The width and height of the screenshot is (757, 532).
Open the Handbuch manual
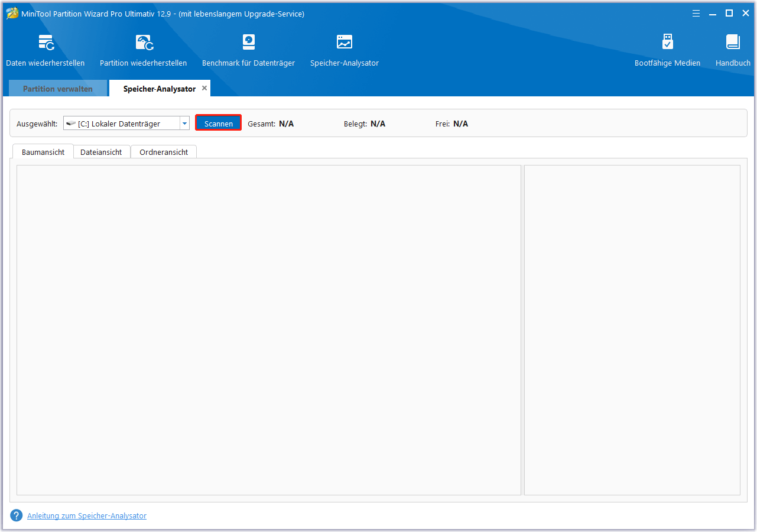point(733,51)
